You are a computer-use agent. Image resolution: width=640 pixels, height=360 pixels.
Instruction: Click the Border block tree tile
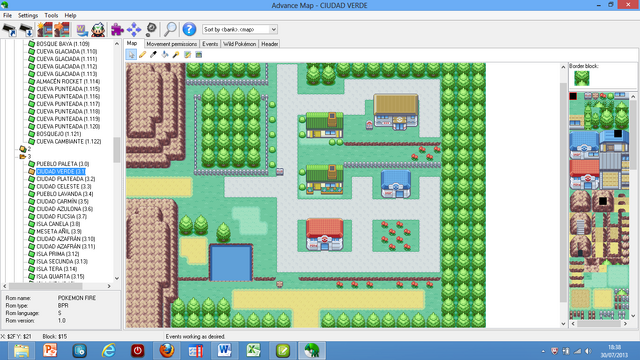click(582, 78)
